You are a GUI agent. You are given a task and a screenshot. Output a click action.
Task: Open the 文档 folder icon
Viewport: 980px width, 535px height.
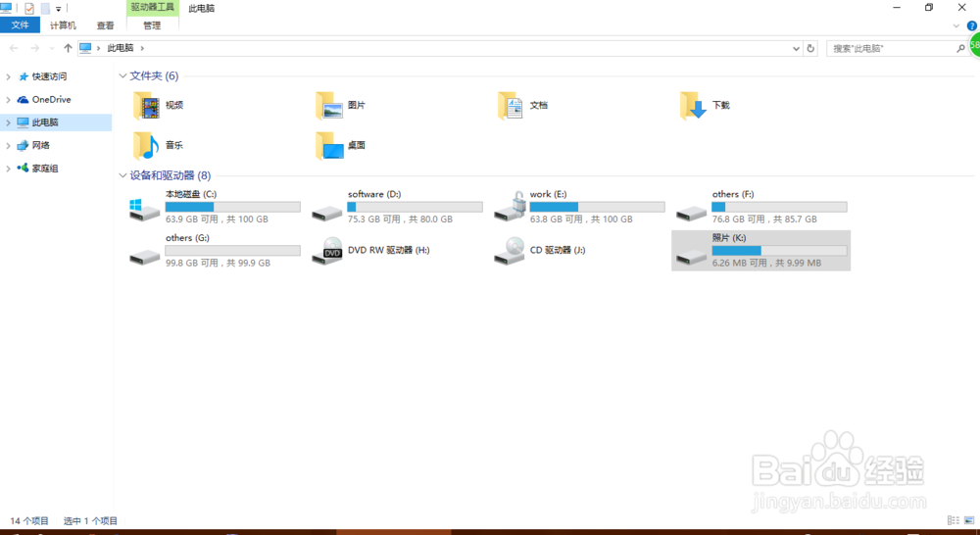coord(511,105)
